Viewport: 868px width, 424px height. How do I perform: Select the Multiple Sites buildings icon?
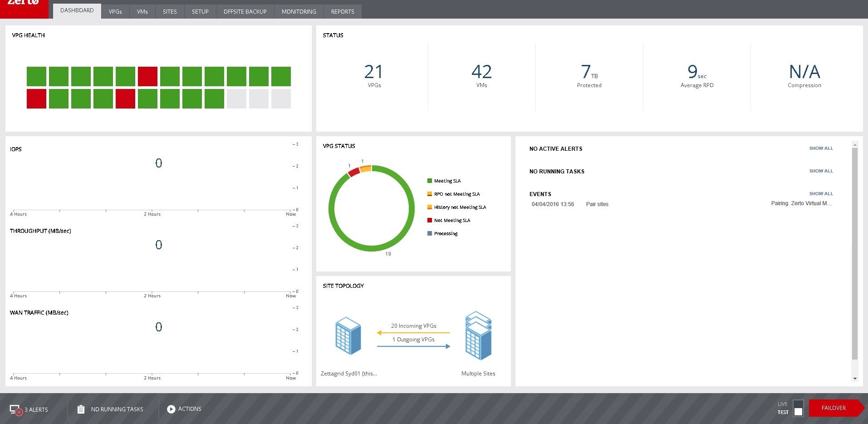point(478,335)
